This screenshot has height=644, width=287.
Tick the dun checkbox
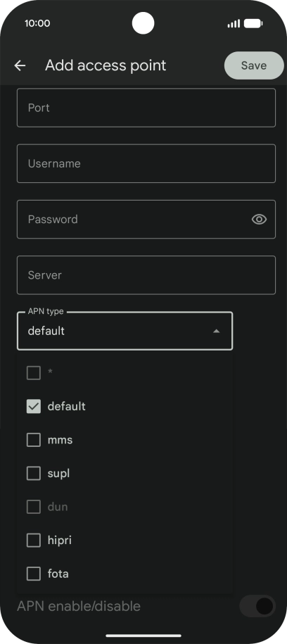(x=34, y=507)
